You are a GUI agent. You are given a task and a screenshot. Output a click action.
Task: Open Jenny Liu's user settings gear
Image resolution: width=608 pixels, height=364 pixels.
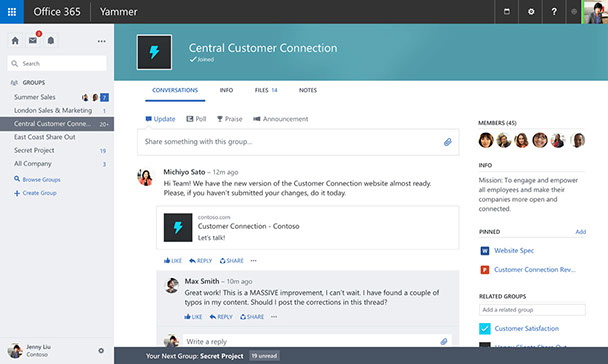coord(101,350)
